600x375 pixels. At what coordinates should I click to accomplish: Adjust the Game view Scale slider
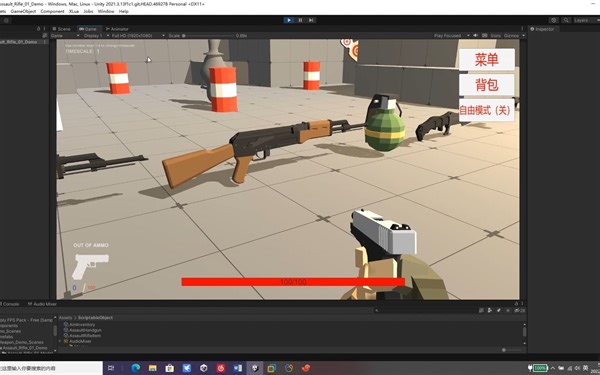coord(209,36)
